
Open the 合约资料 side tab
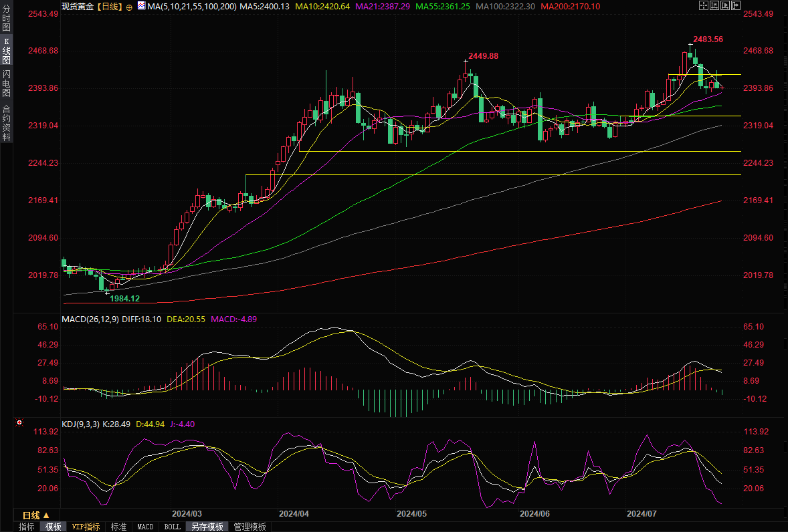pos(6,122)
